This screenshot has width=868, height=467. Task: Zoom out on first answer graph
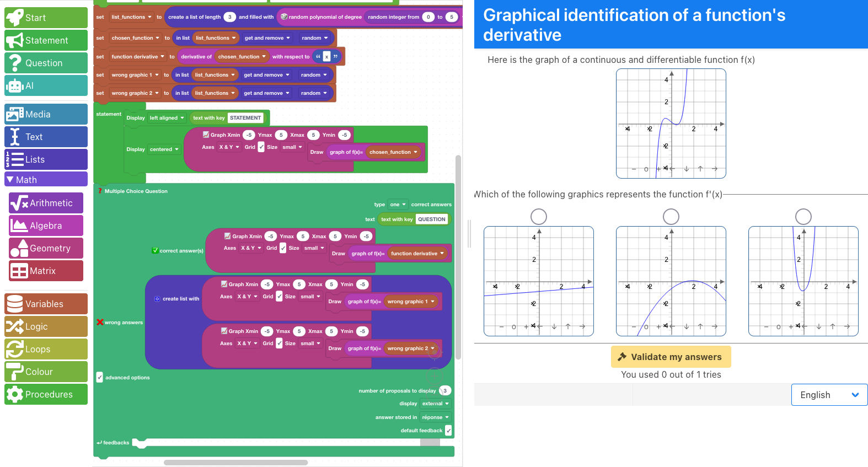click(x=501, y=327)
